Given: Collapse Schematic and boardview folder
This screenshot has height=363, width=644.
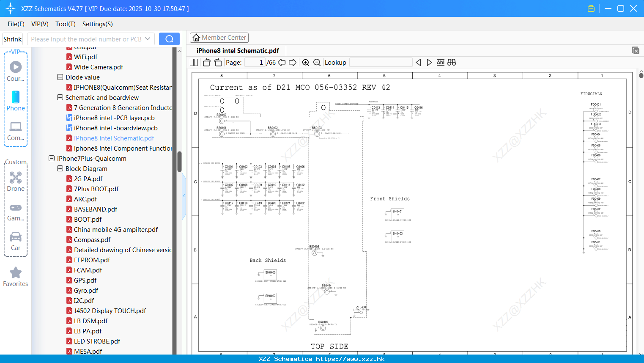Looking at the screenshot, I should (x=60, y=98).
